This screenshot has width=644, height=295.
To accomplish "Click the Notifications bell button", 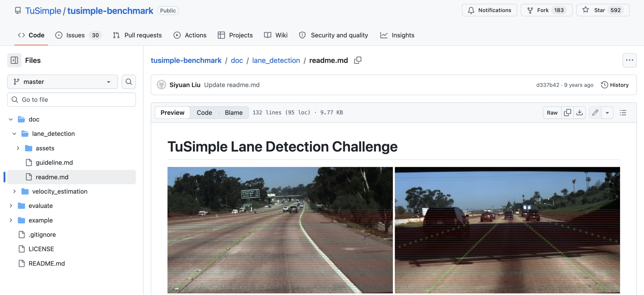I will [489, 10].
